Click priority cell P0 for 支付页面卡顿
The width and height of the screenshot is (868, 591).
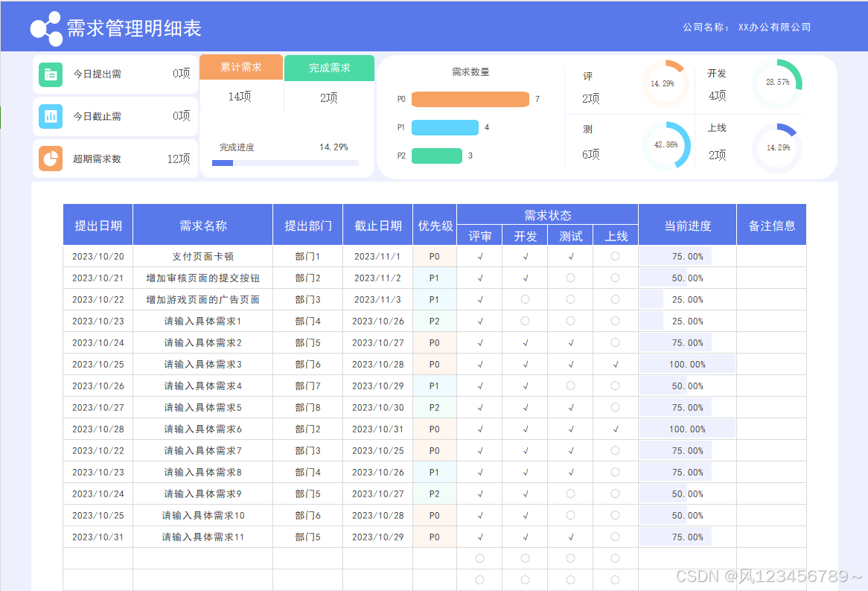pyautogui.click(x=435, y=256)
